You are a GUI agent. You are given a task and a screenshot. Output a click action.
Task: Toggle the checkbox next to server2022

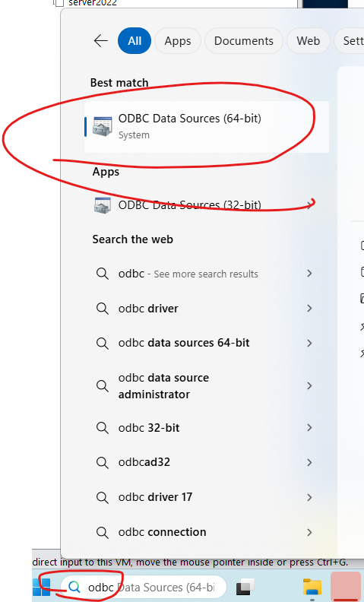59,3
